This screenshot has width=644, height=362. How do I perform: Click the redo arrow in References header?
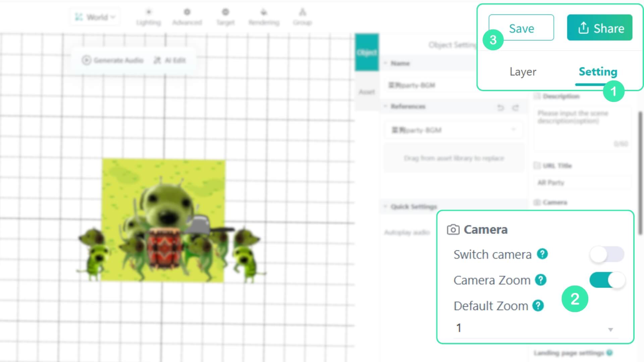pyautogui.click(x=516, y=108)
